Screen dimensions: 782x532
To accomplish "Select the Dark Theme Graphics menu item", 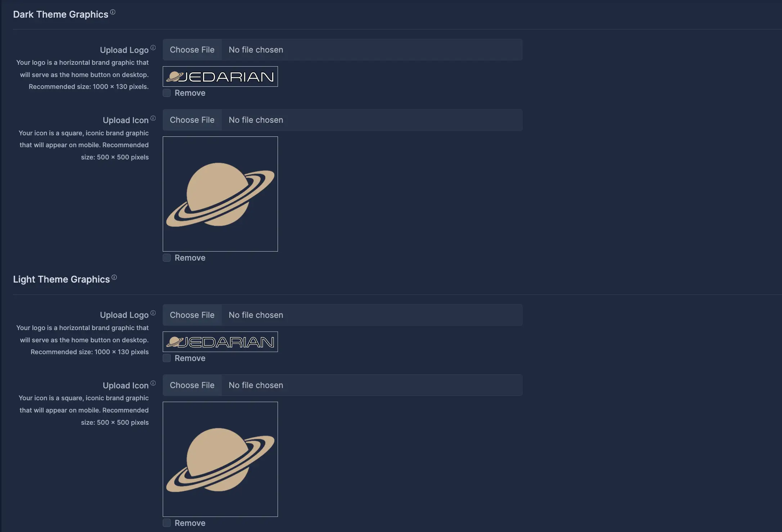I will 60,13.
